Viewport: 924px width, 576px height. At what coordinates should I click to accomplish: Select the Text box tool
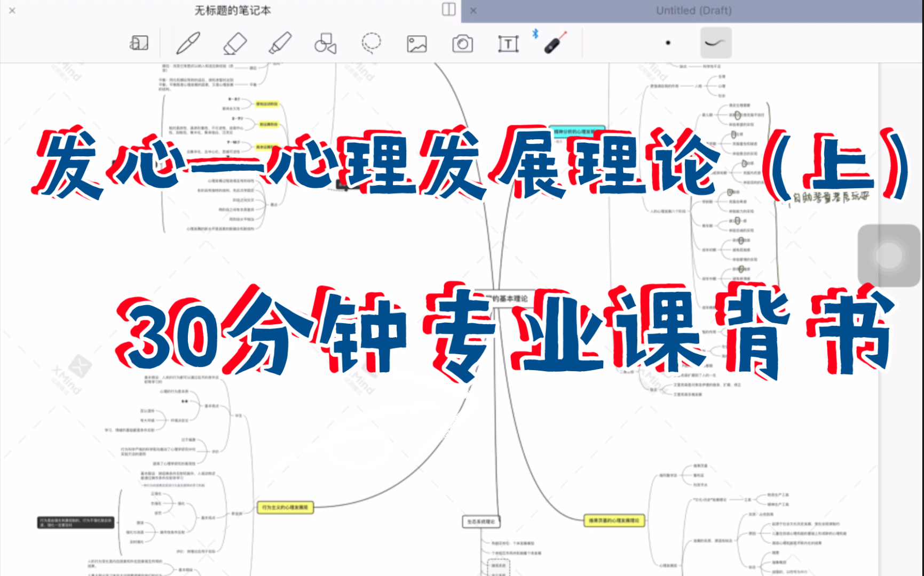coord(508,44)
